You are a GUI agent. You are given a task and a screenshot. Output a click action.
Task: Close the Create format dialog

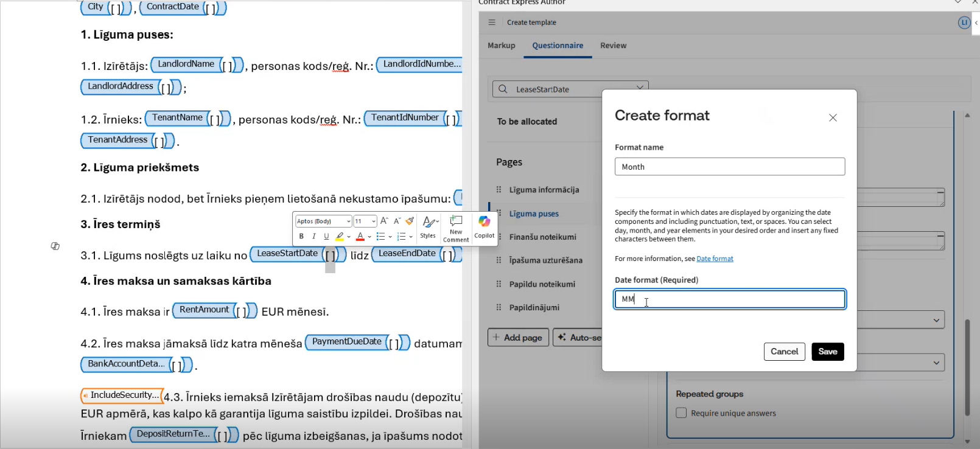point(833,117)
